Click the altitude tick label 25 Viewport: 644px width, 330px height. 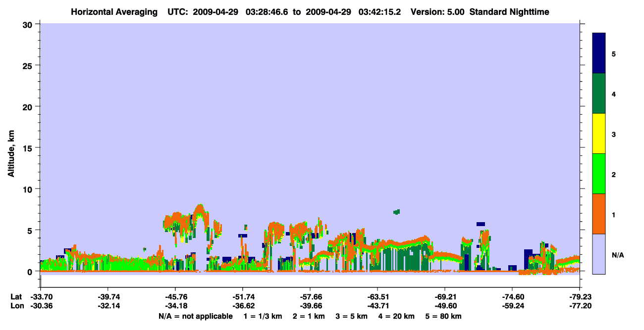(x=29, y=65)
